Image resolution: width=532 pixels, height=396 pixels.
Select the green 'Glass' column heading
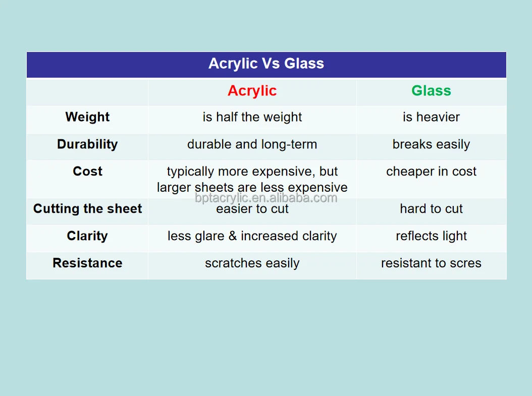(x=431, y=91)
